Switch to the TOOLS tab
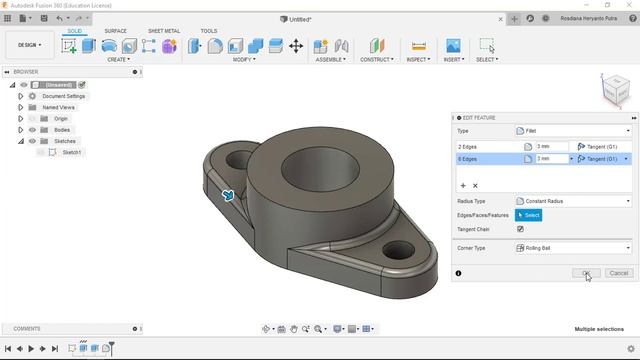This screenshot has width=640, height=360. [209, 31]
